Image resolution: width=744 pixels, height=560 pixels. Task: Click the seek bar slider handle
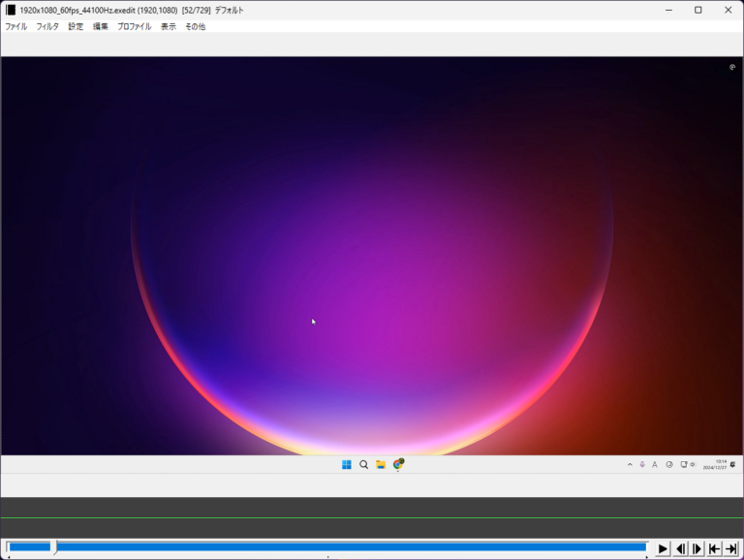[54, 547]
